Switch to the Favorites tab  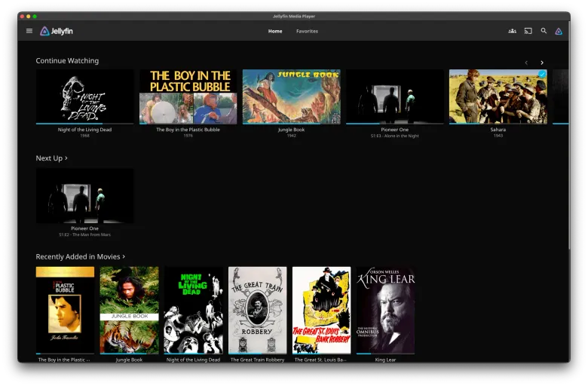307,31
